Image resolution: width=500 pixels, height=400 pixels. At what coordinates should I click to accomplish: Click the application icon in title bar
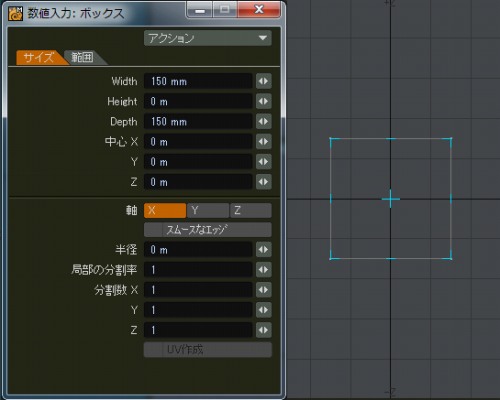click(15, 13)
